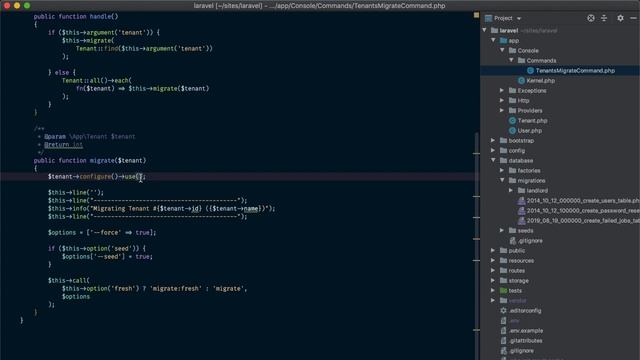
Task: Click '@param \App\Tenant $tenant' docblock line
Action: [89, 137]
